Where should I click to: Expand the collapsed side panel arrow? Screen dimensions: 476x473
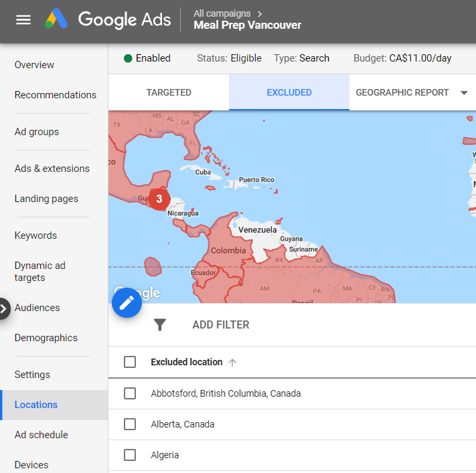point(4,308)
